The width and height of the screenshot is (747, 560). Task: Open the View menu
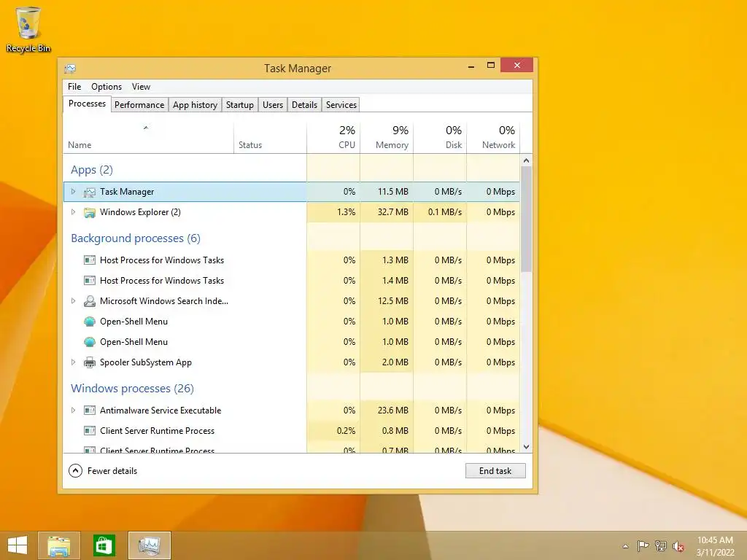pyautogui.click(x=141, y=87)
